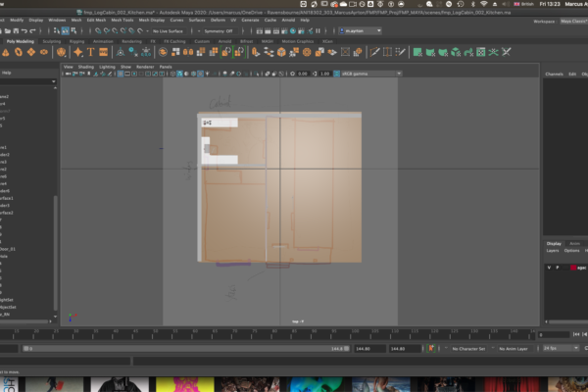Click the platonic solid shelf icon

pos(61,52)
